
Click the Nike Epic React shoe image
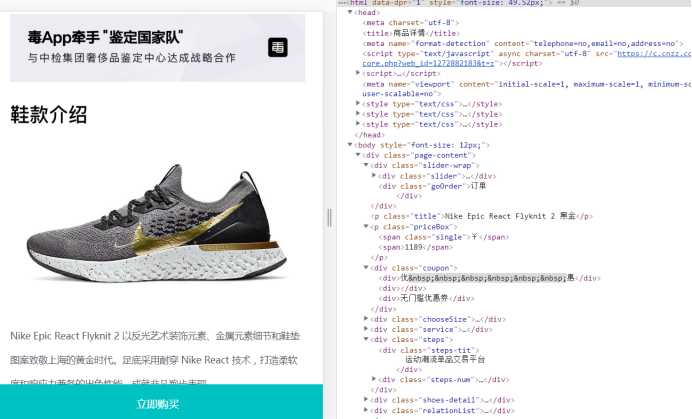(x=157, y=223)
